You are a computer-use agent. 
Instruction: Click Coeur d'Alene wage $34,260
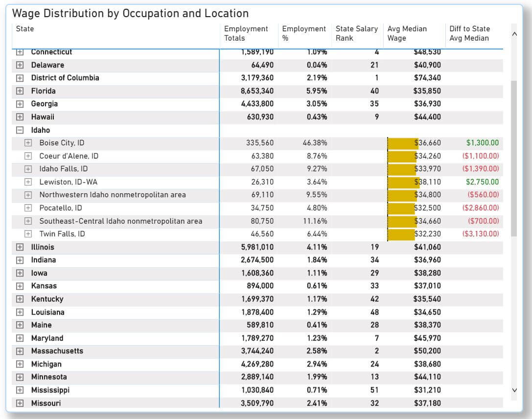(x=427, y=156)
